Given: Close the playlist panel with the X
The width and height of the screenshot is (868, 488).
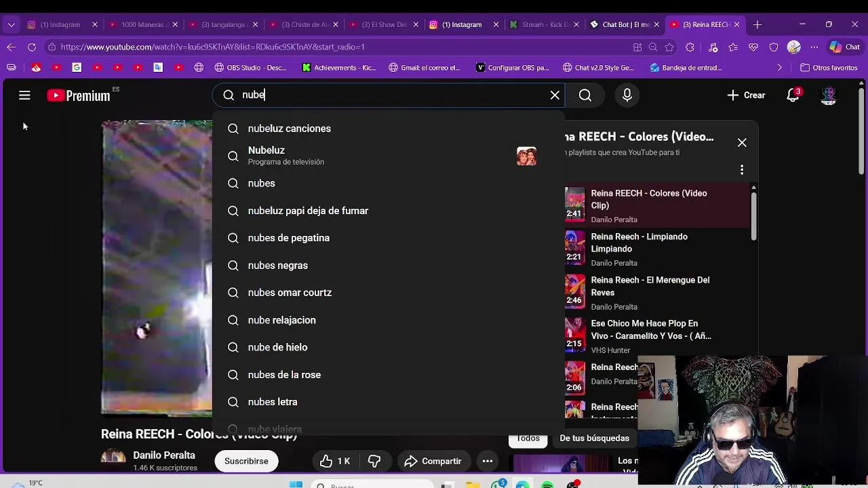Looking at the screenshot, I should [742, 143].
